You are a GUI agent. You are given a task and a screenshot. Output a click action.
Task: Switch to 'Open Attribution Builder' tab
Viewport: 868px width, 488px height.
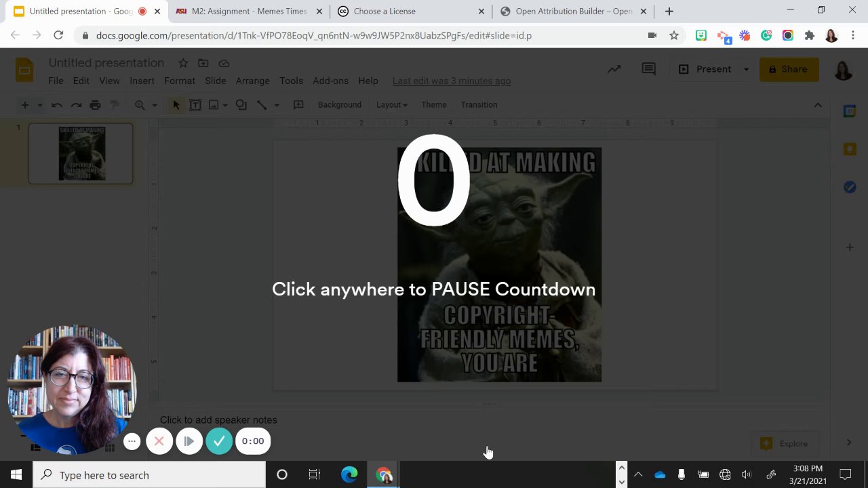(x=574, y=12)
